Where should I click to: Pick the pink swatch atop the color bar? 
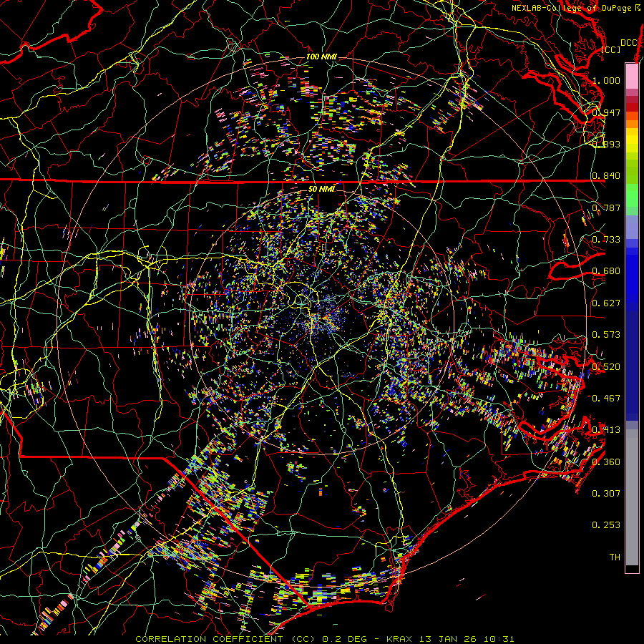point(632,76)
